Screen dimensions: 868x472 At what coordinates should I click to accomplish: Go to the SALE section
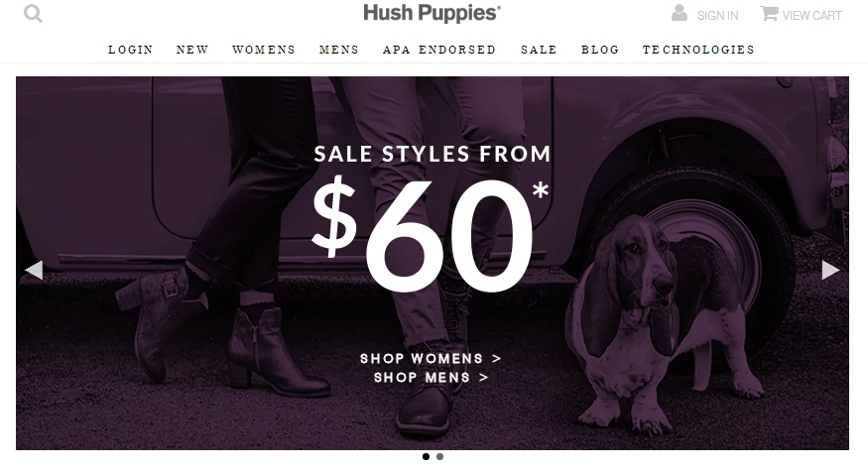[540, 50]
